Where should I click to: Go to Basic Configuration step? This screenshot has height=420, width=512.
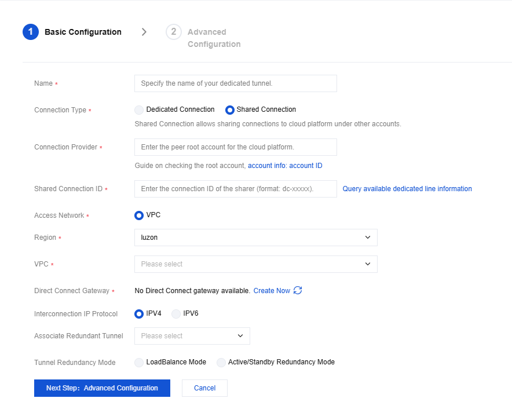click(x=83, y=32)
